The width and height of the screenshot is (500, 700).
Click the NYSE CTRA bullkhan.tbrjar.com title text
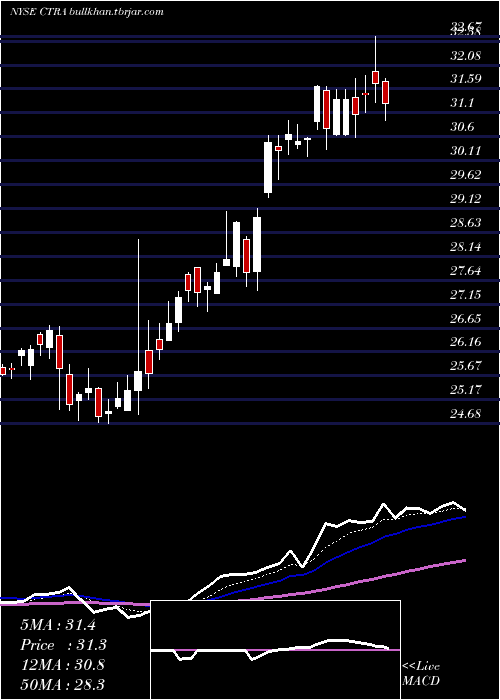pos(86,12)
